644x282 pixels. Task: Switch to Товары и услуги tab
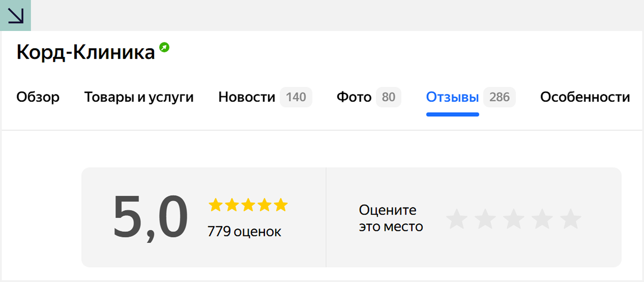(139, 97)
